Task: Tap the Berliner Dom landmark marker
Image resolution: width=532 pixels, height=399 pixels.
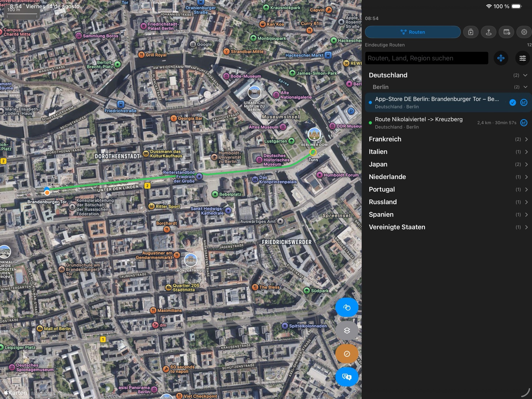Action: 314,134
